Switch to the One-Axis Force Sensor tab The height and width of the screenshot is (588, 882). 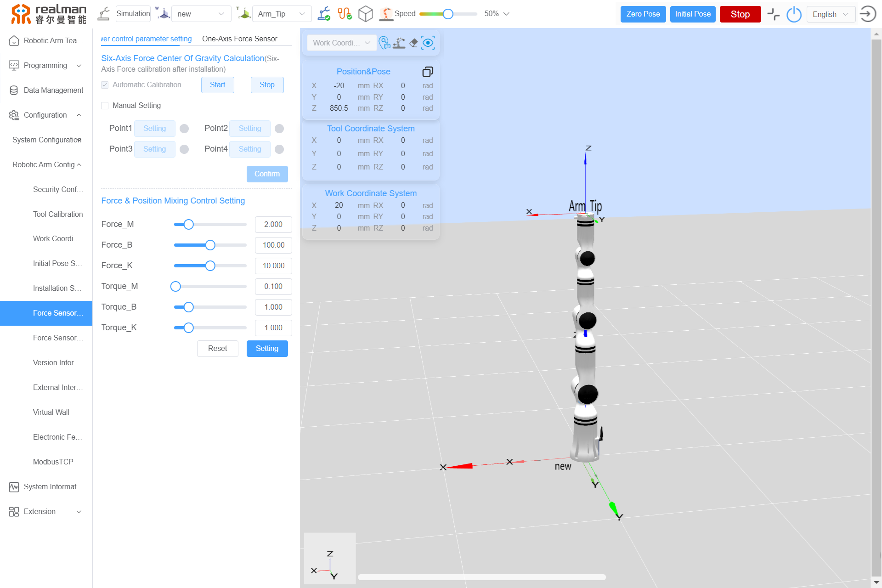point(240,39)
